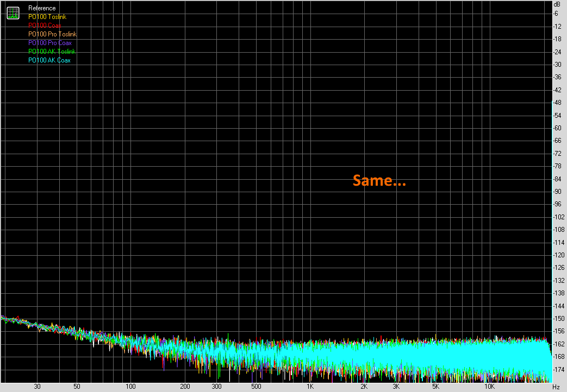This screenshot has height=392, width=567.
Task: Select the PO100 Pro Coax legend entry
Action: pos(50,43)
